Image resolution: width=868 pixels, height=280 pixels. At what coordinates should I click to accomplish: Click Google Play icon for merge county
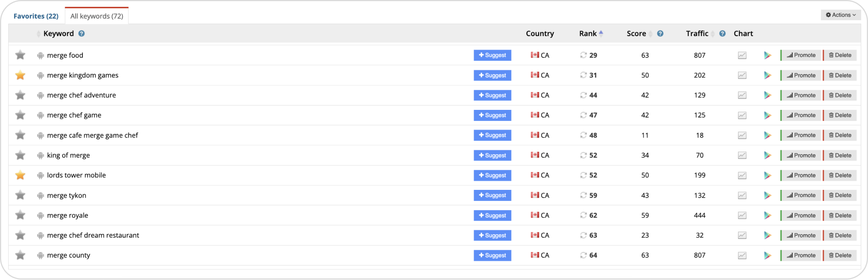coord(767,256)
